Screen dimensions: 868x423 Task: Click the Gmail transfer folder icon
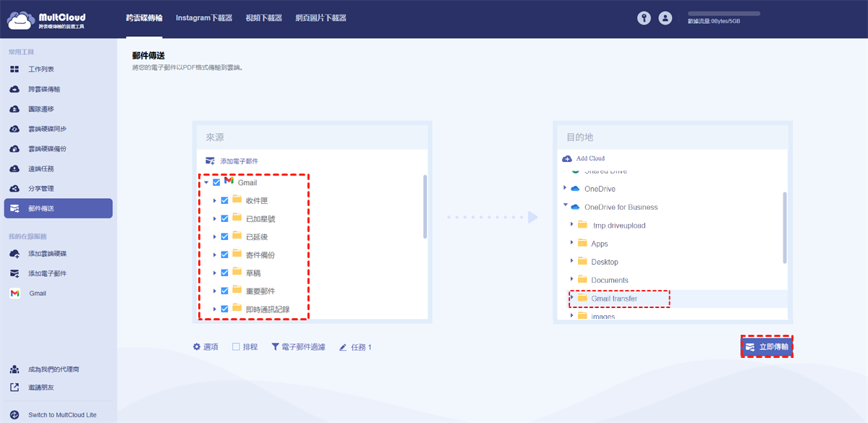582,298
